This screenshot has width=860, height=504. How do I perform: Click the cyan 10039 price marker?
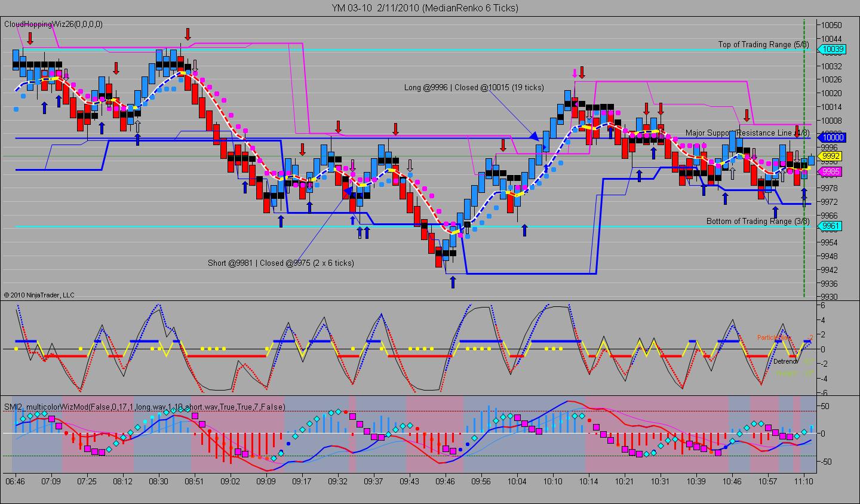pyautogui.click(x=831, y=50)
